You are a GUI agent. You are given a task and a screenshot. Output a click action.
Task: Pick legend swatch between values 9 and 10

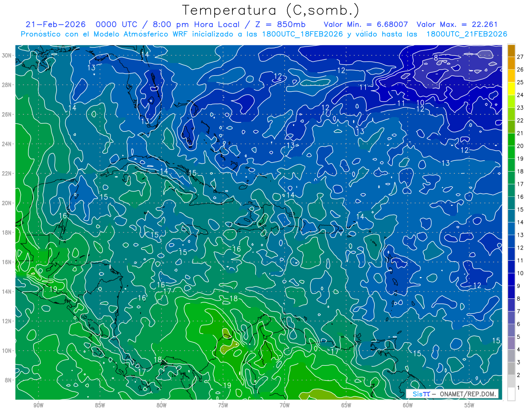[511, 279]
